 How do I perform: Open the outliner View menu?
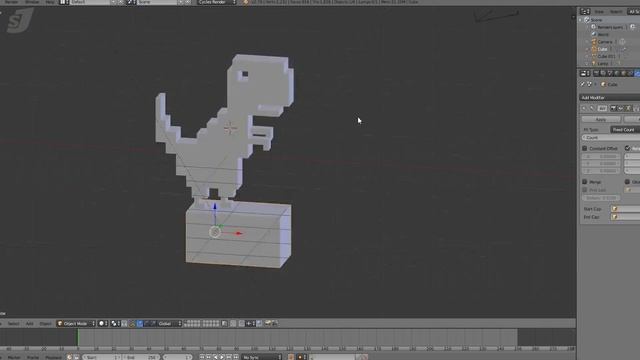(x=599, y=12)
